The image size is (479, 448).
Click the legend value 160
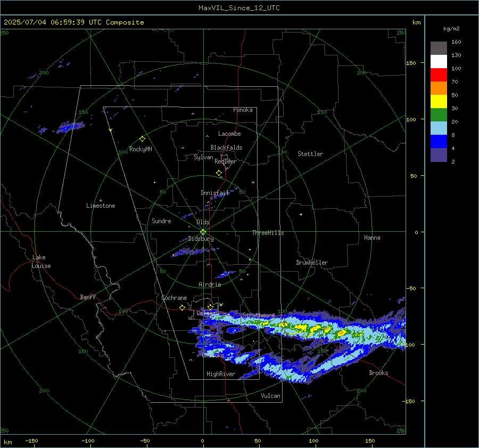coord(456,42)
